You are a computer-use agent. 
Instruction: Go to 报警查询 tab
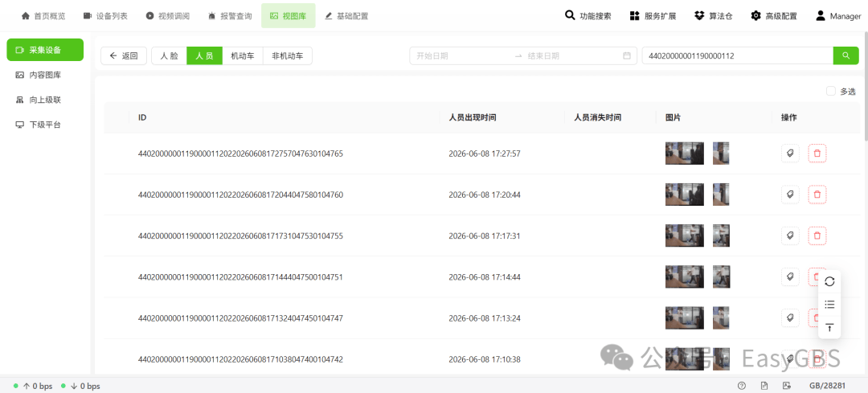point(230,16)
